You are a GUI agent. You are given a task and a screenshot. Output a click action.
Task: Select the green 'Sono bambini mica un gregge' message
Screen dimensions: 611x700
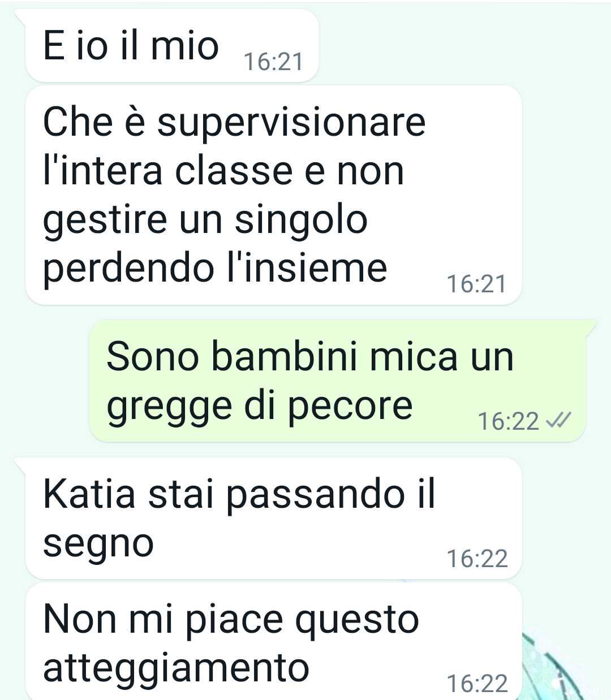pyautogui.click(x=337, y=381)
